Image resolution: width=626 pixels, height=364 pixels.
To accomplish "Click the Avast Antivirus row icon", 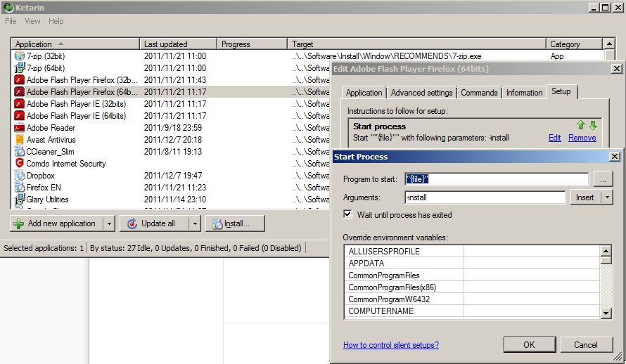I will 20,140.
